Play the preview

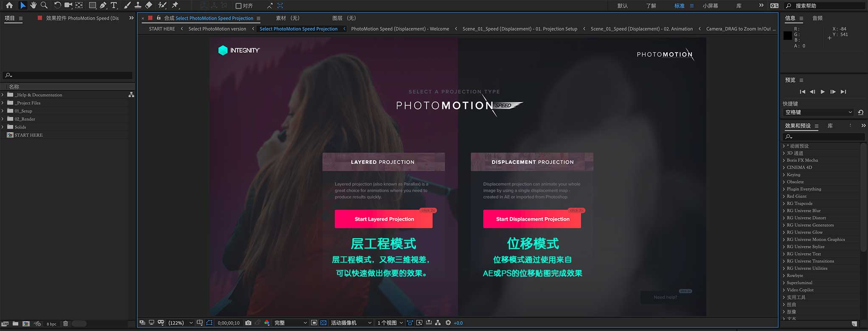(x=823, y=92)
